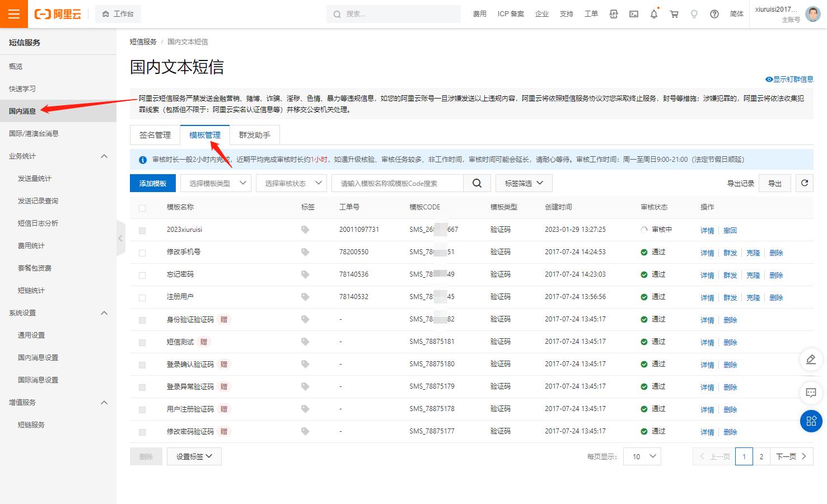Open the 选择审核状态 dropdown
Image resolution: width=827 pixels, height=504 pixels.
[291, 183]
